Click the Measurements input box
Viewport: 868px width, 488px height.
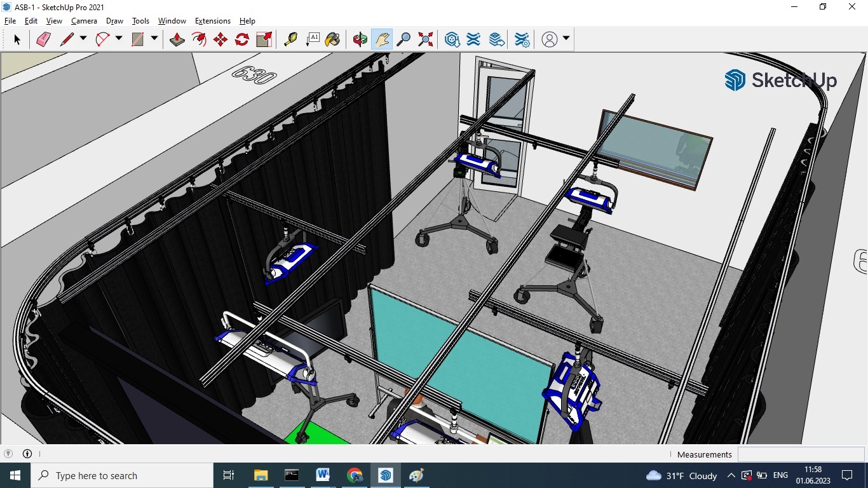pyautogui.click(x=801, y=454)
